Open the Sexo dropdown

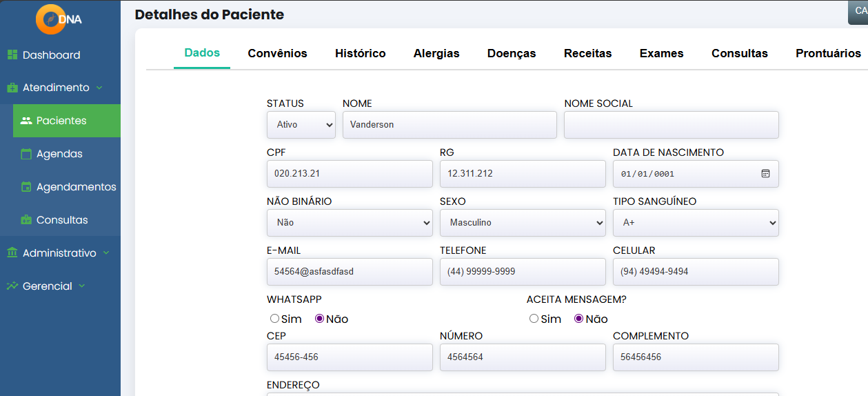(x=522, y=223)
